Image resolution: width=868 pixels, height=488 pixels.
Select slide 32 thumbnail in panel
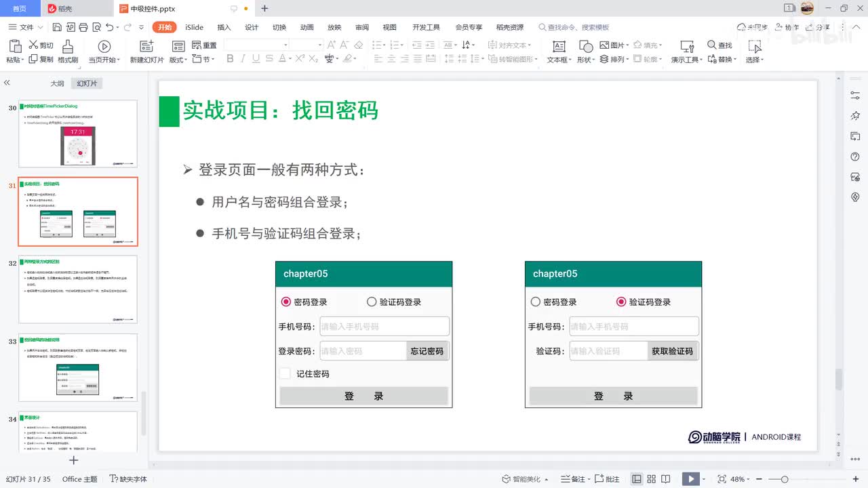click(77, 289)
